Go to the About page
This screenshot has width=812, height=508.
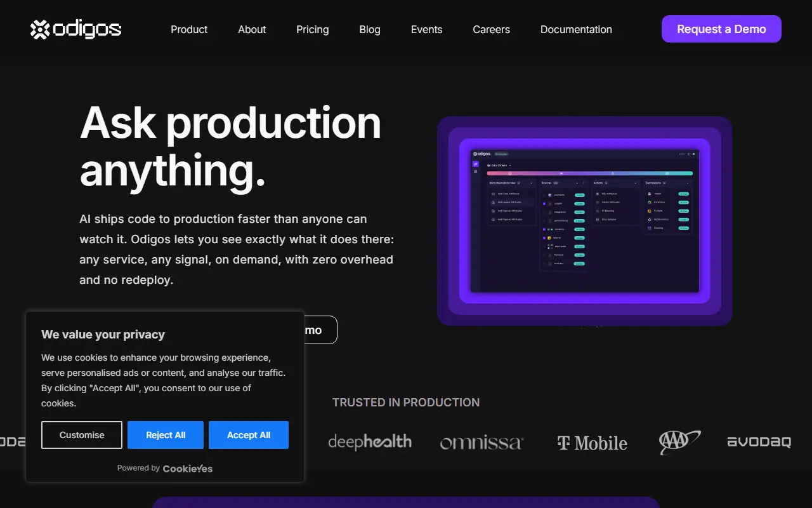pyautogui.click(x=252, y=29)
